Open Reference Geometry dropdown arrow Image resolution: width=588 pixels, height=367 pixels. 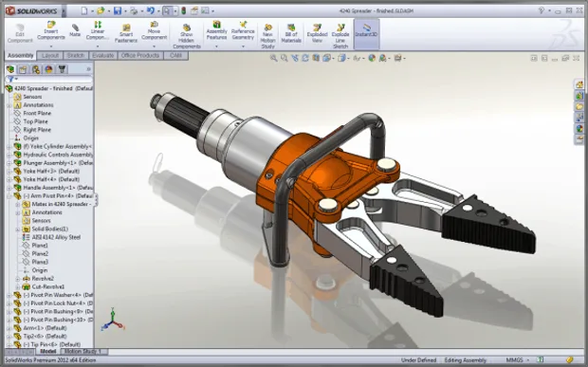(x=243, y=46)
